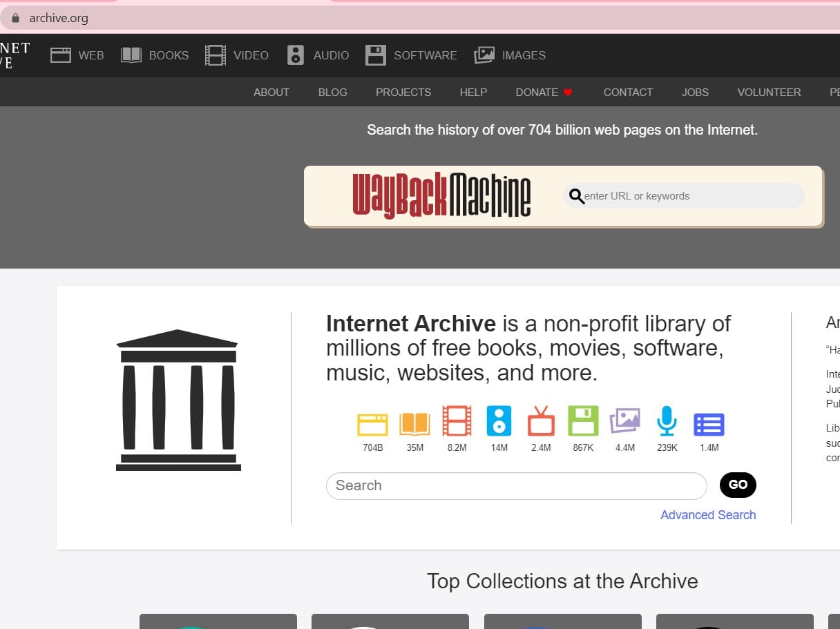Open the Images icon in top nav
This screenshot has width=840, height=629.
point(484,55)
